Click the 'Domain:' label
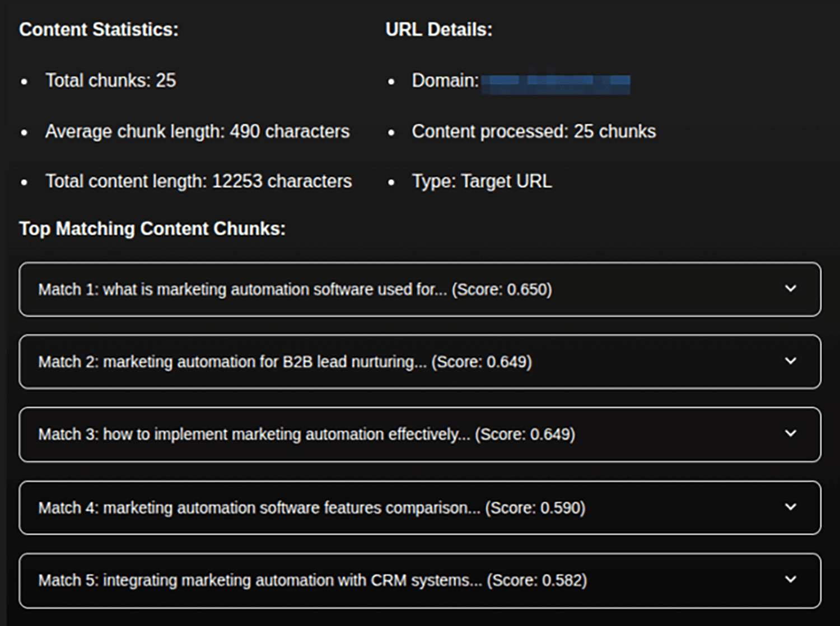 [445, 81]
